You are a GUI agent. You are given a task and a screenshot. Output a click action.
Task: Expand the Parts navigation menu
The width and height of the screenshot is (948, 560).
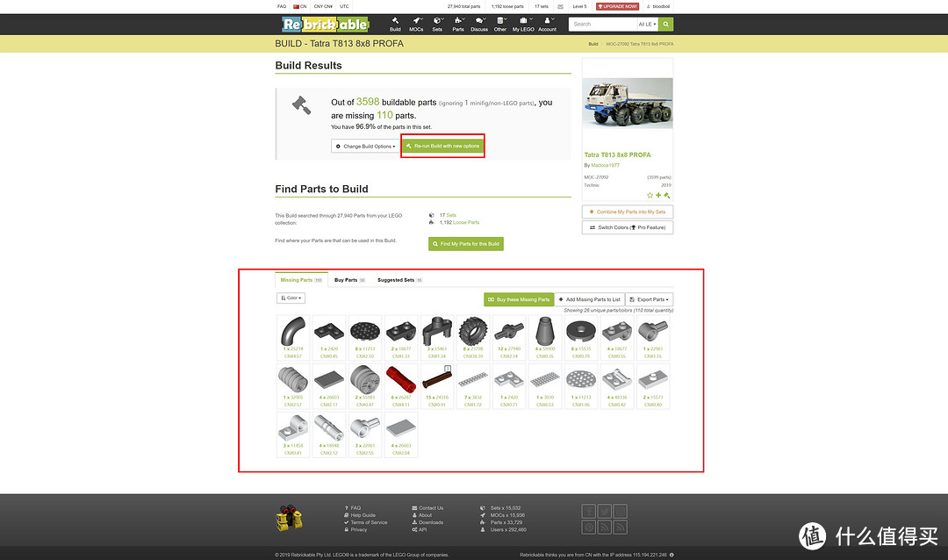coord(458,25)
